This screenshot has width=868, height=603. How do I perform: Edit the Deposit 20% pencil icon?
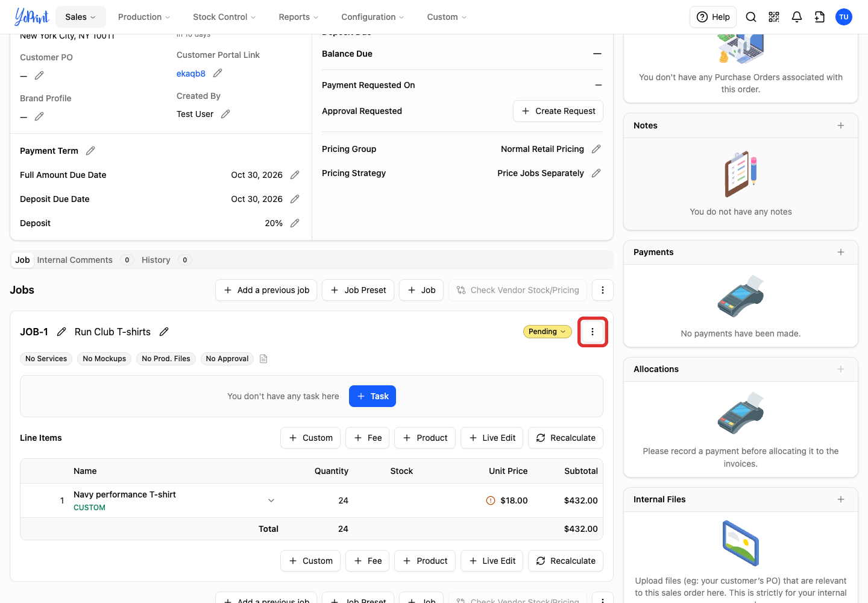[x=295, y=223]
